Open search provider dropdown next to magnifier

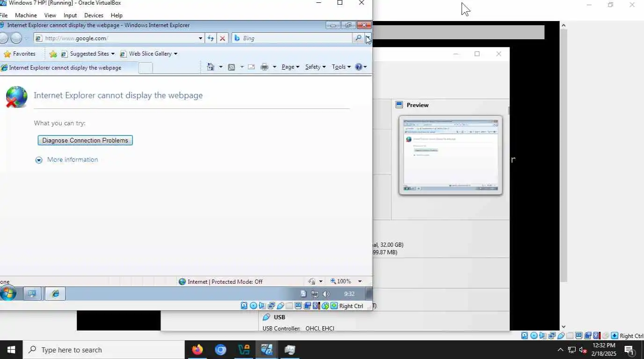point(368,38)
